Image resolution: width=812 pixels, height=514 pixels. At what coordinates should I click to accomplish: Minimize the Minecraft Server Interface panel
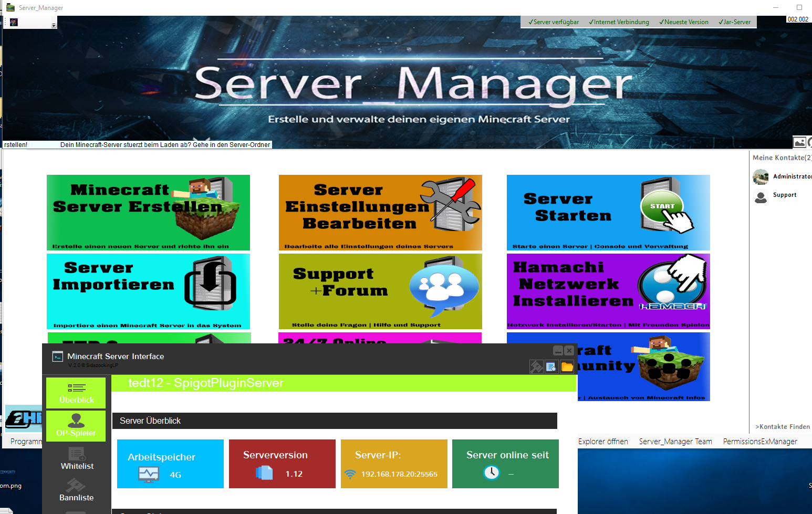pyautogui.click(x=558, y=351)
